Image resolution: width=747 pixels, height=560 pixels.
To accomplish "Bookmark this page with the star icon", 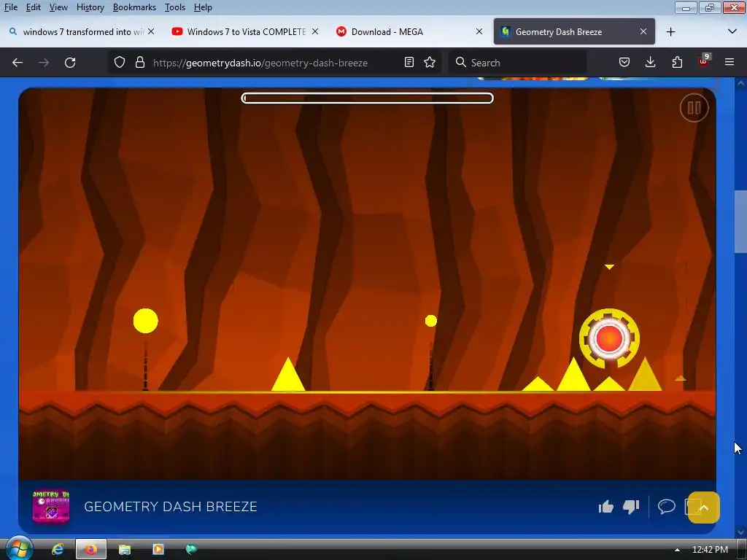I will coord(430,63).
